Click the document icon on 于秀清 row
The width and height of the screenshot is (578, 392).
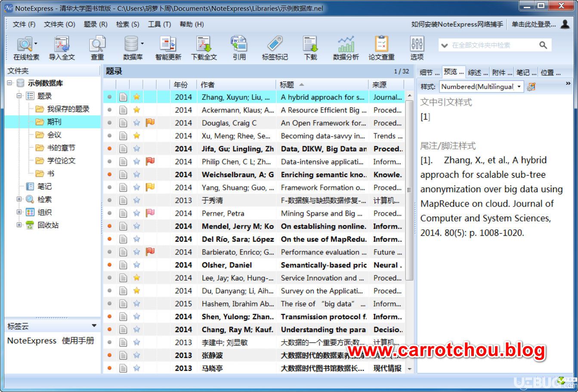[x=123, y=201]
